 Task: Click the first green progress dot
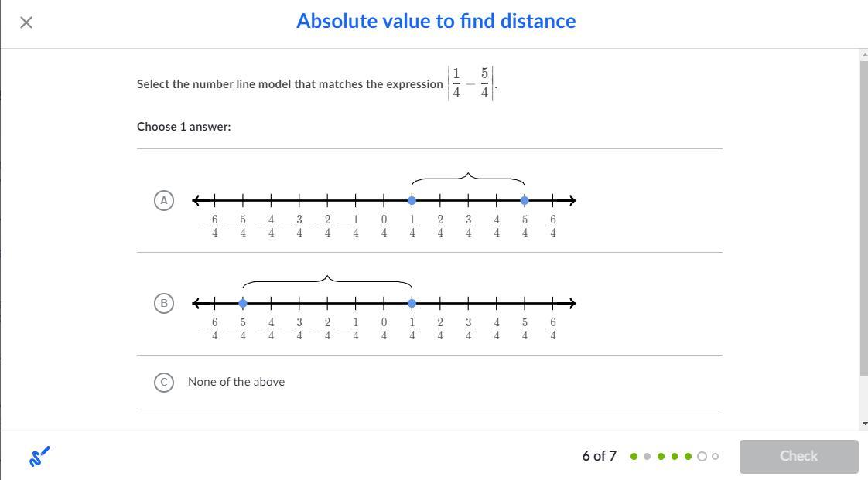tap(634, 456)
